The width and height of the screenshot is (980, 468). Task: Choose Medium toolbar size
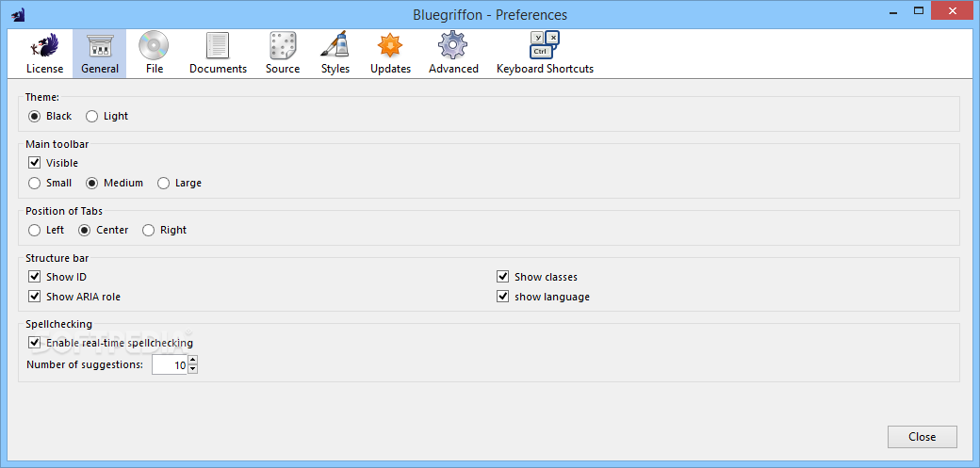[x=92, y=184]
